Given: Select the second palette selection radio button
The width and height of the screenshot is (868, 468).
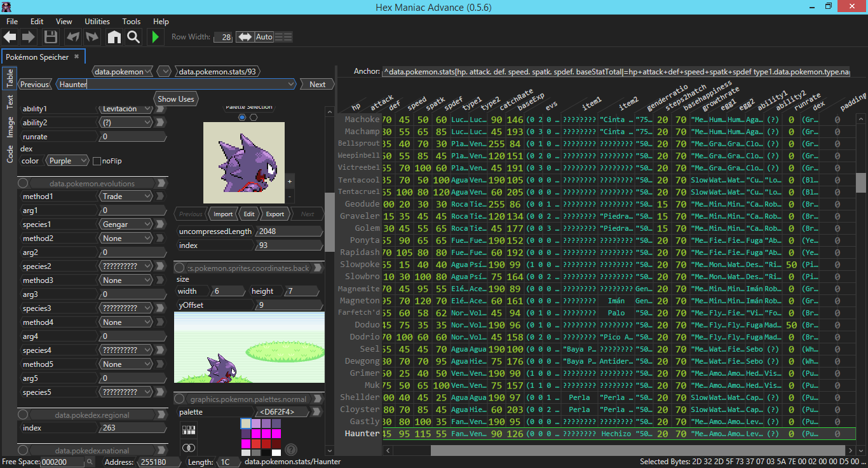Looking at the screenshot, I should pyautogui.click(x=254, y=117).
